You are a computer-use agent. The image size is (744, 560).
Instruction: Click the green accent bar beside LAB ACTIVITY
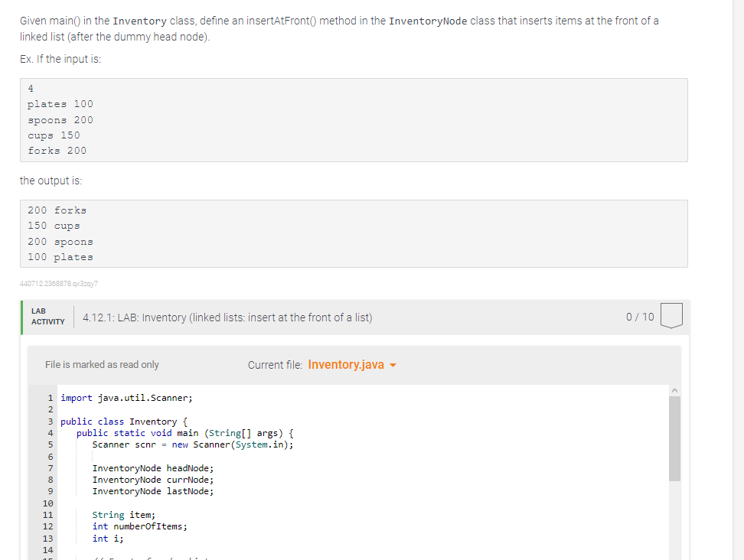pos(21,317)
